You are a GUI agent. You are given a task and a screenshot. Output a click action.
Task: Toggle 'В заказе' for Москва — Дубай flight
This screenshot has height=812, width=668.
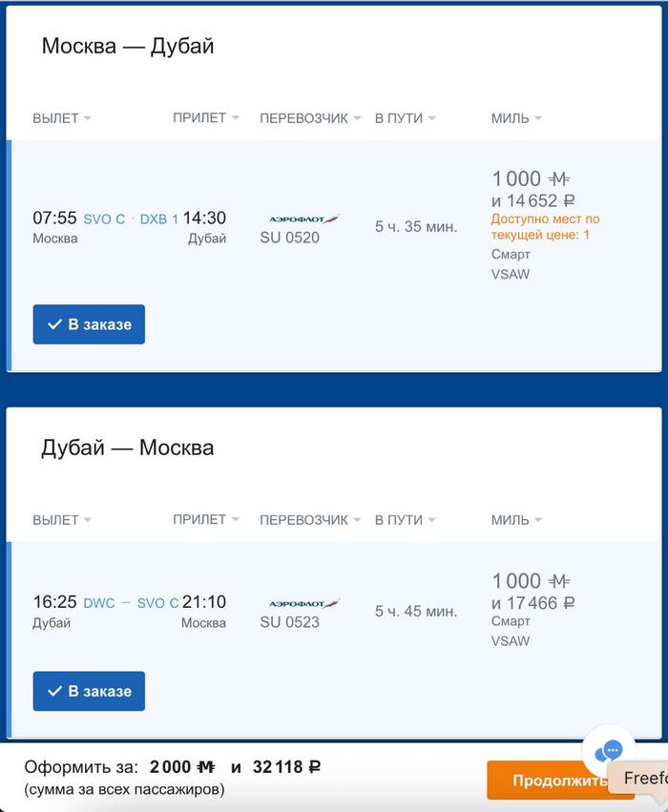pyautogui.click(x=89, y=324)
